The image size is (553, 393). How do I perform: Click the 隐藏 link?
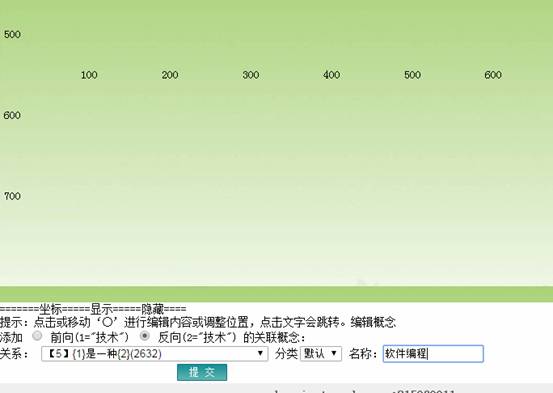[x=152, y=309]
